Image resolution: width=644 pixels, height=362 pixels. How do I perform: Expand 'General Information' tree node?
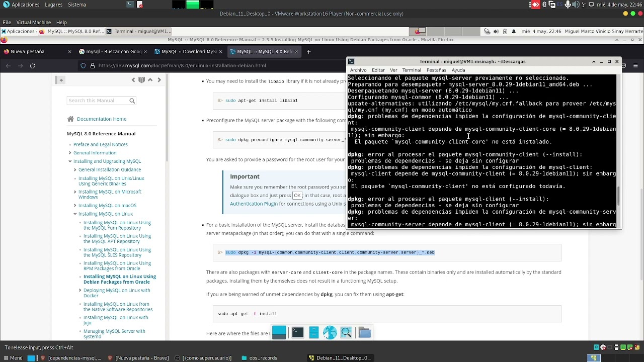point(70,153)
